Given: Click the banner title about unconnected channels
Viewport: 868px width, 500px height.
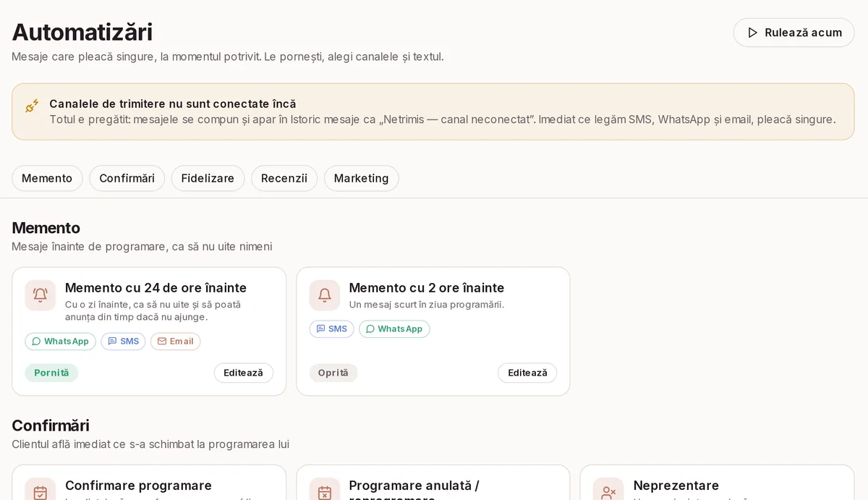Looking at the screenshot, I should [173, 103].
